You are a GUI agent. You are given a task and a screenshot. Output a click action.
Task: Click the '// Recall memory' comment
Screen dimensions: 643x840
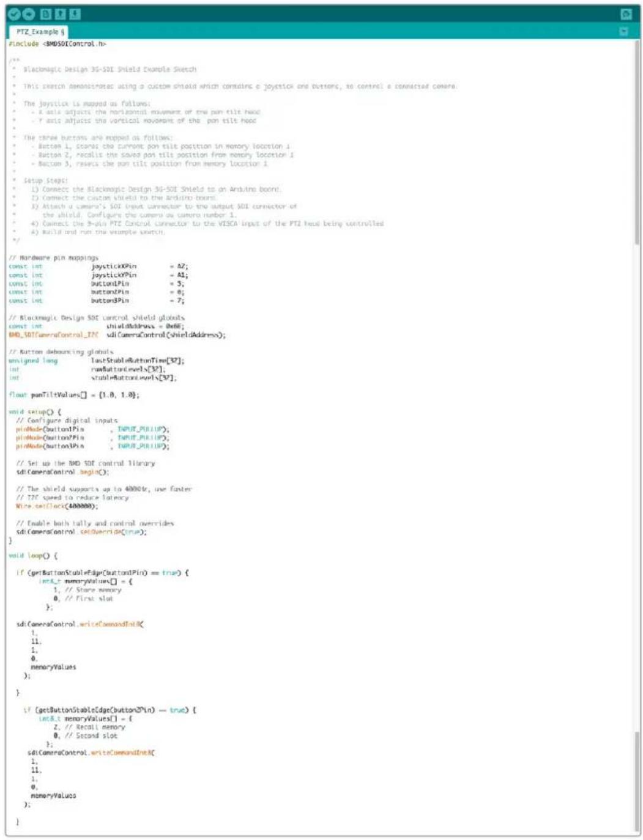(x=95, y=727)
